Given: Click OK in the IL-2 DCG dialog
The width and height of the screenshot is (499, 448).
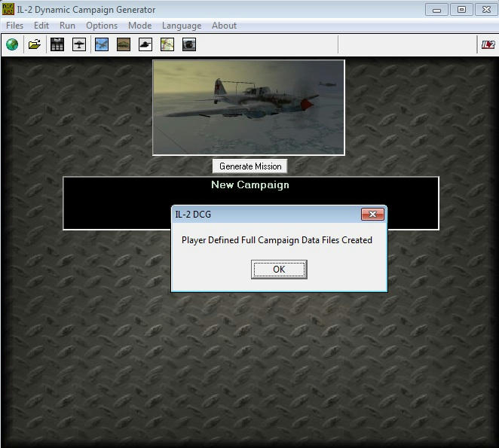Looking at the screenshot, I should 279,270.
